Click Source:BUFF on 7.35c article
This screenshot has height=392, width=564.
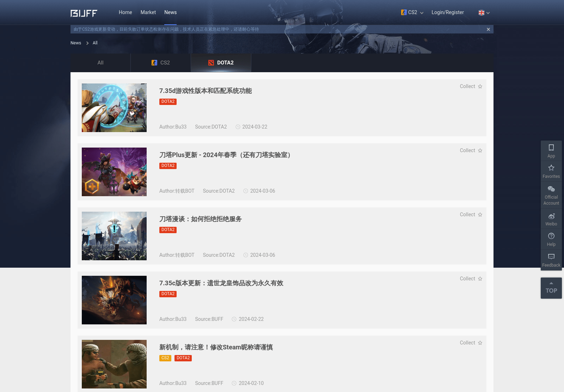point(209,319)
